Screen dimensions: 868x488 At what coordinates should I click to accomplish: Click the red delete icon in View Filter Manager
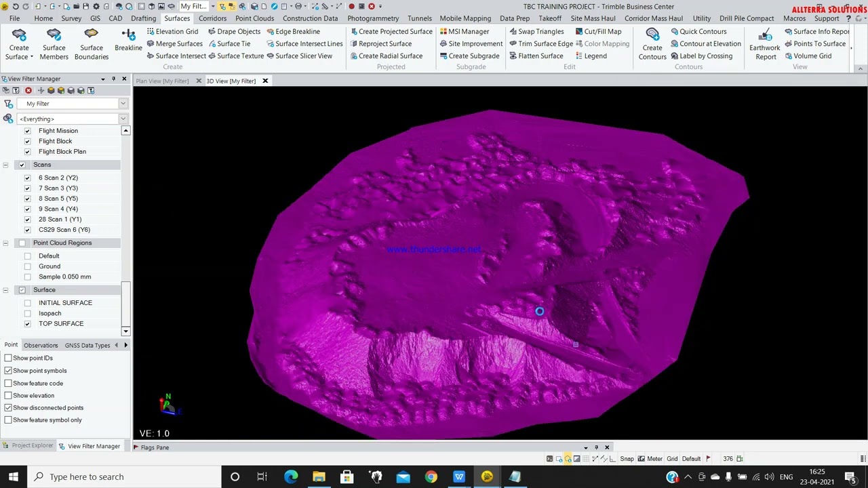[x=28, y=90]
